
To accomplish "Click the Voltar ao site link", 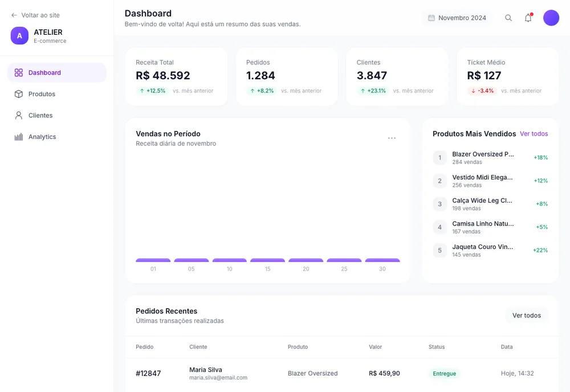I will 35,15.
